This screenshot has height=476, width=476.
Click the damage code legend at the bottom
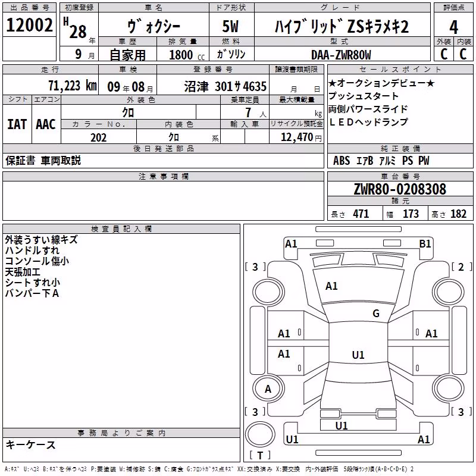point(209,469)
